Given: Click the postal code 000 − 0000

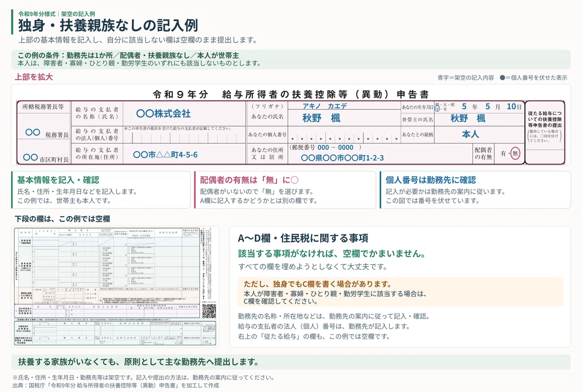Looking at the screenshot, I should pos(336,147).
